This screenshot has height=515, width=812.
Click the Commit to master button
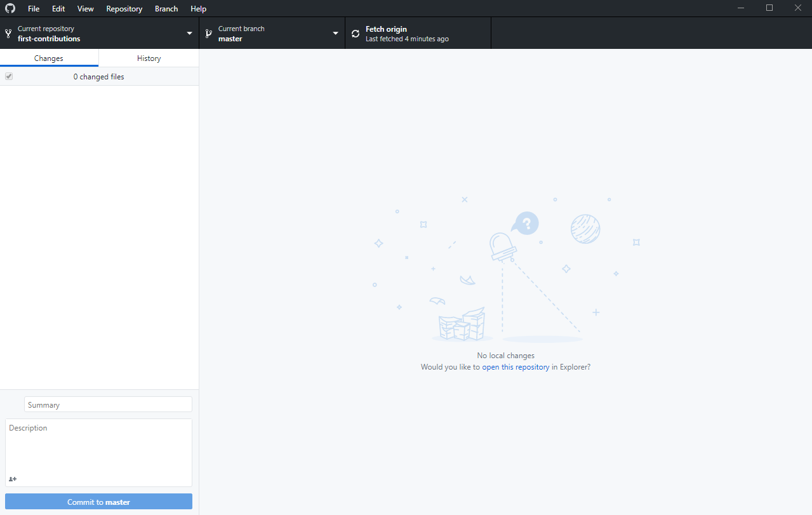[x=98, y=501]
